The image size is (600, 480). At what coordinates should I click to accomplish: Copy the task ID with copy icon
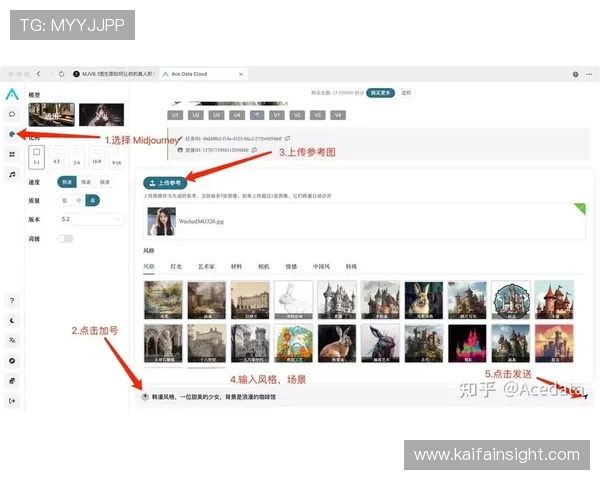click(287, 138)
